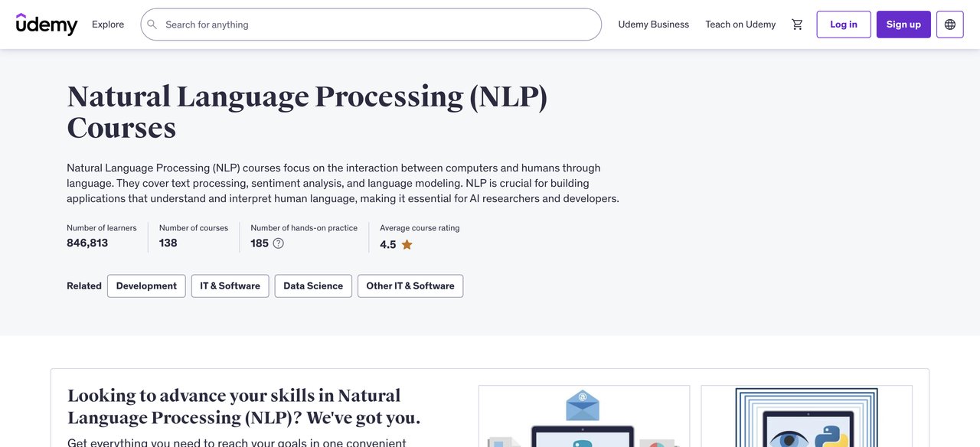This screenshot has height=447, width=980.
Task: Click the Sign up button
Action: pos(903,24)
